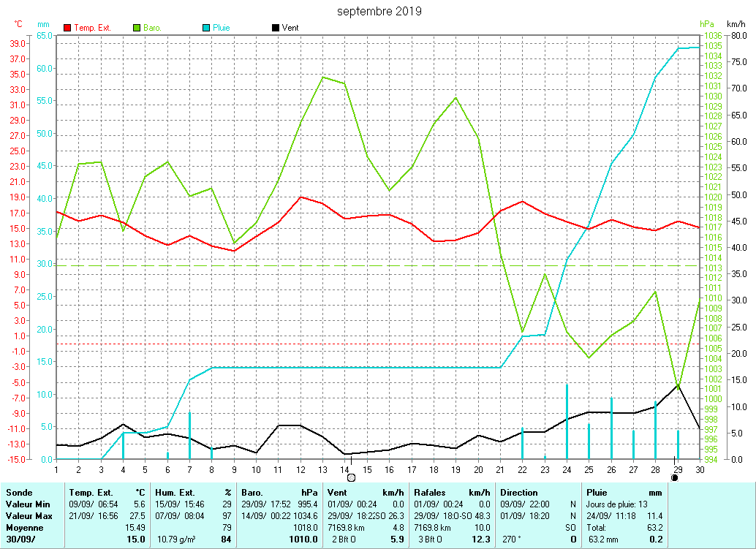Click the hPa axis unit label
Screen dimensions: 756x549
[706, 24]
